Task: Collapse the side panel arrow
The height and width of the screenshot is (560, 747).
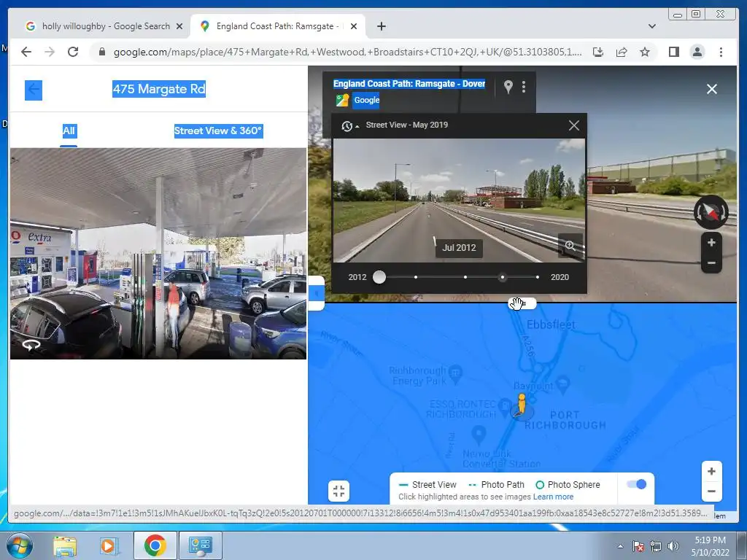Action: click(x=317, y=293)
